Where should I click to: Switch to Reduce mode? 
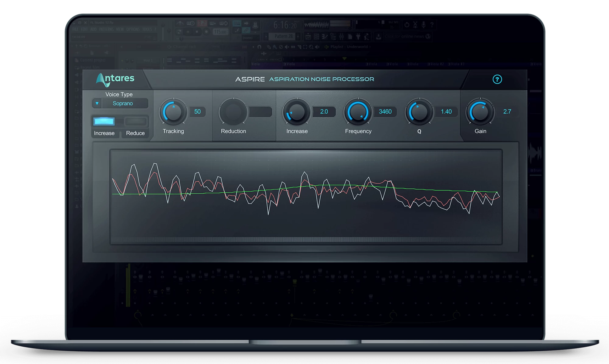click(136, 122)
